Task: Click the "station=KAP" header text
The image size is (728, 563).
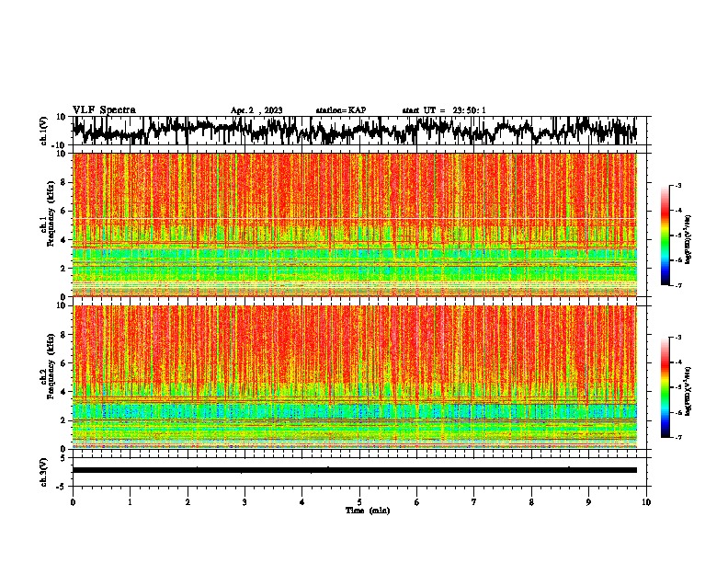Action: pos(341,110)
